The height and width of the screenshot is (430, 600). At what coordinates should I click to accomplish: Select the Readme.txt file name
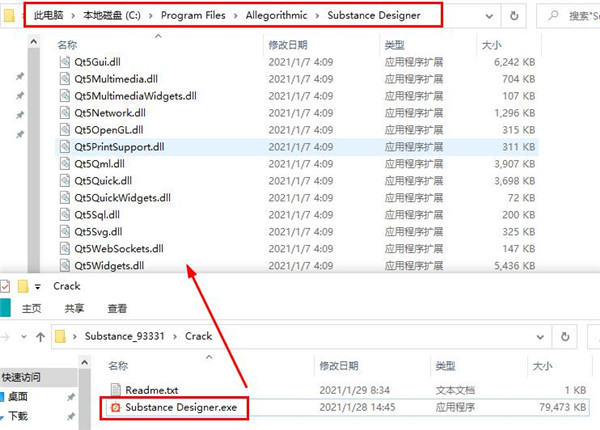click(x=152, y=390)
